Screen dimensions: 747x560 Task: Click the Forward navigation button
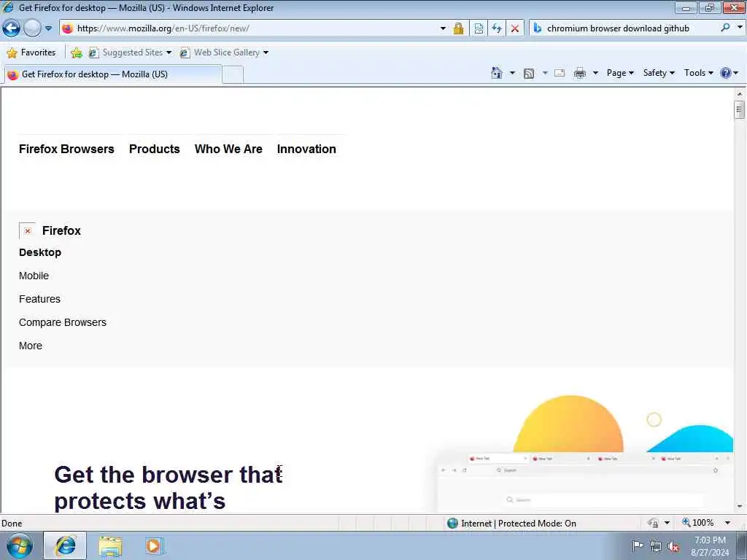click(x=32, y=28)
